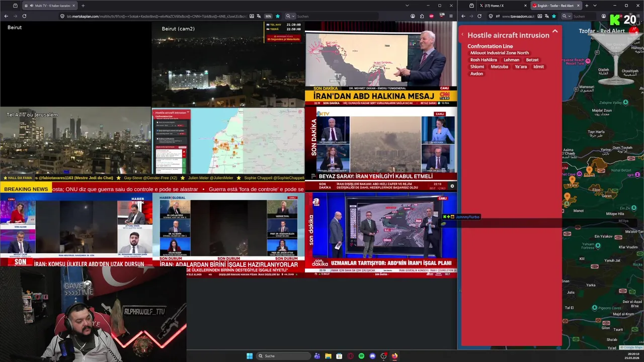Click the Ya'ara alert marker on the map
This screenshot has height=362, width=644.
tap(572, 179)
